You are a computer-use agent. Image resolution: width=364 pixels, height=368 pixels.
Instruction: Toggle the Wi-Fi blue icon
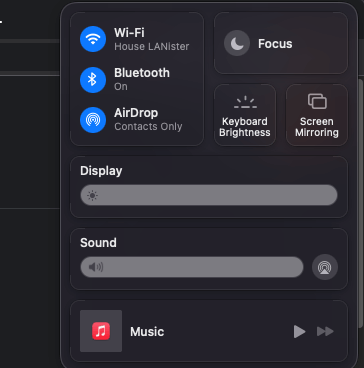(93, 39)
